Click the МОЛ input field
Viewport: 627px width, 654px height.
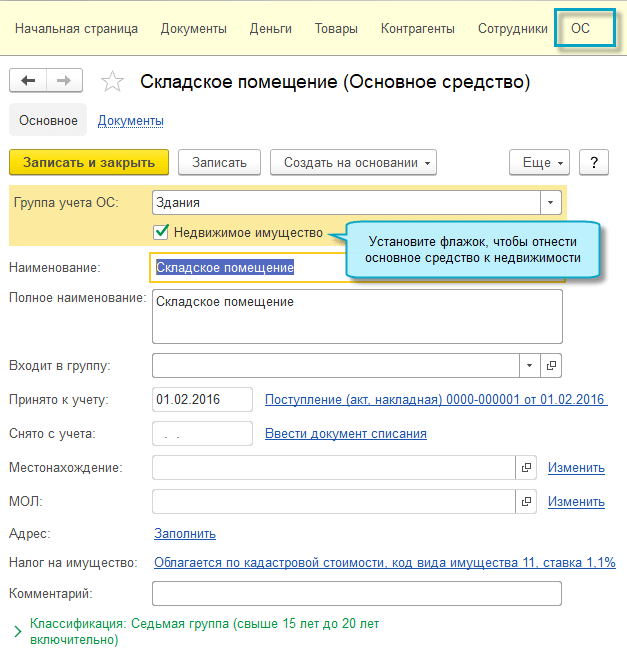(x=334, y=501)
